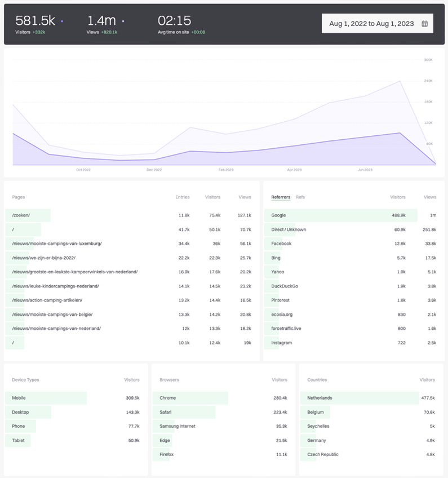448x478 pixels.
Task: Click the mooiste-campings-van-luxemburg page link
Action: pos(56,244)
